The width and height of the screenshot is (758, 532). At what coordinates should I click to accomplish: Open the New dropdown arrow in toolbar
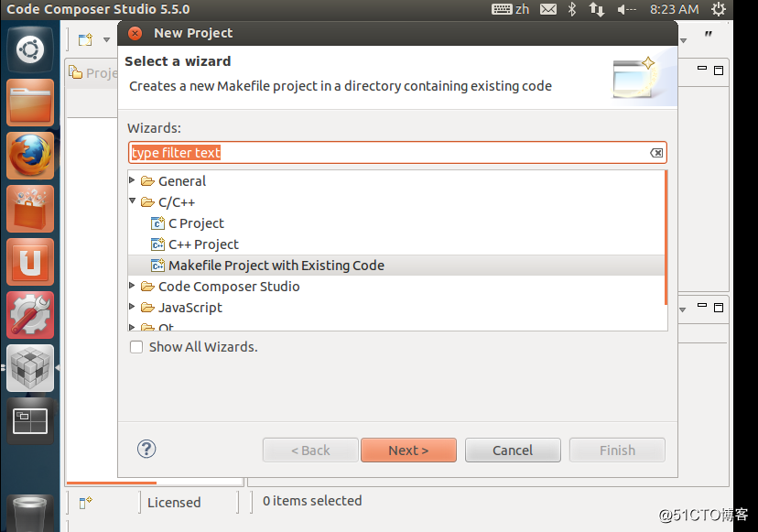(x=106, y=40)
